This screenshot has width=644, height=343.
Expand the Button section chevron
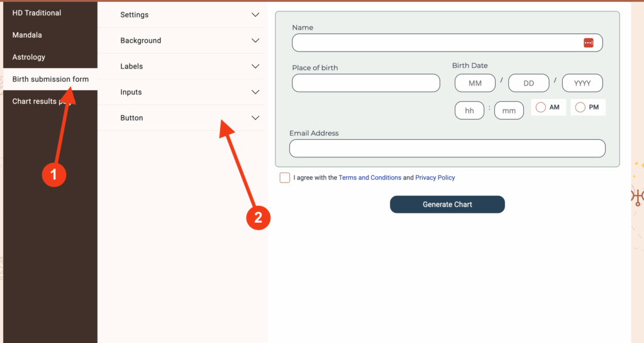(255, 118)
